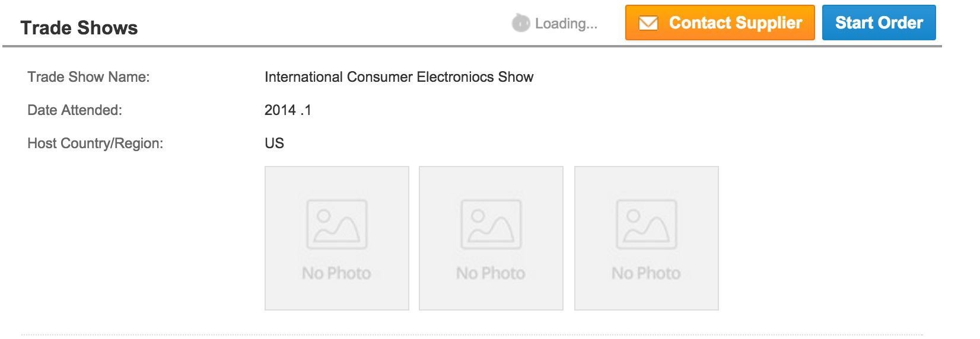This screenshot has height=339, width=980.
Task: Click the Host Country/Region label
Action: (95, 143)
